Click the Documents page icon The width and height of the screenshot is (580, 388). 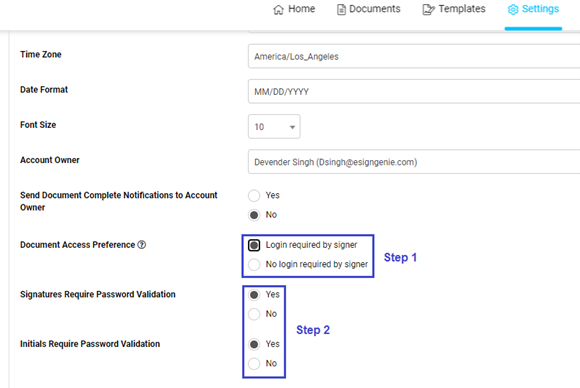click(341, 9)
